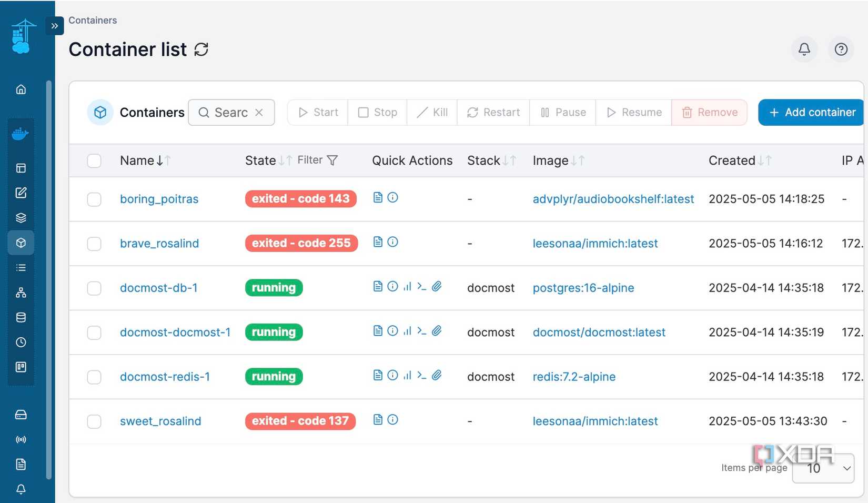This screenshot has width=868, height=503.
Task: Open the Dashboard icon in sidebar
Action: coord(21,168)
